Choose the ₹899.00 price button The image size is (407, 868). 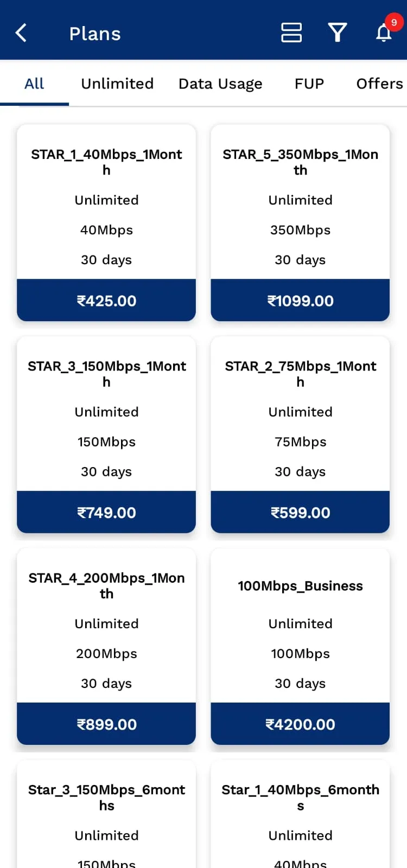[x=106, y=724]
